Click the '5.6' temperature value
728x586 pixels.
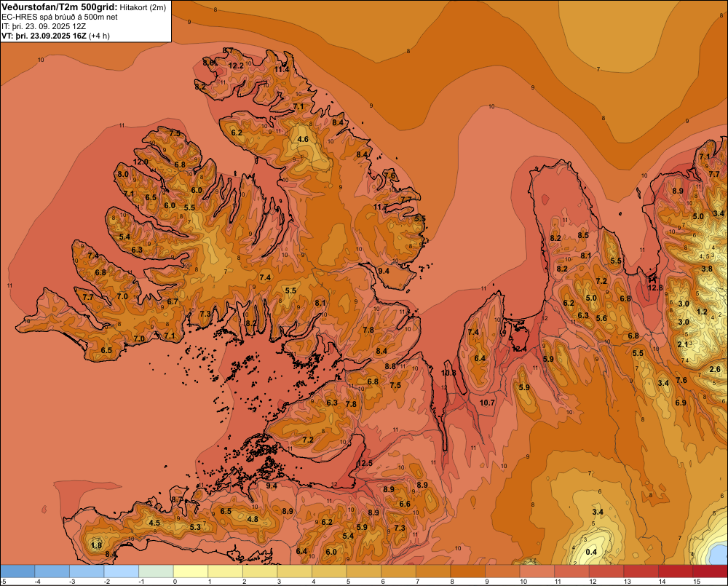pyautogui.click(x=601, y=318)
